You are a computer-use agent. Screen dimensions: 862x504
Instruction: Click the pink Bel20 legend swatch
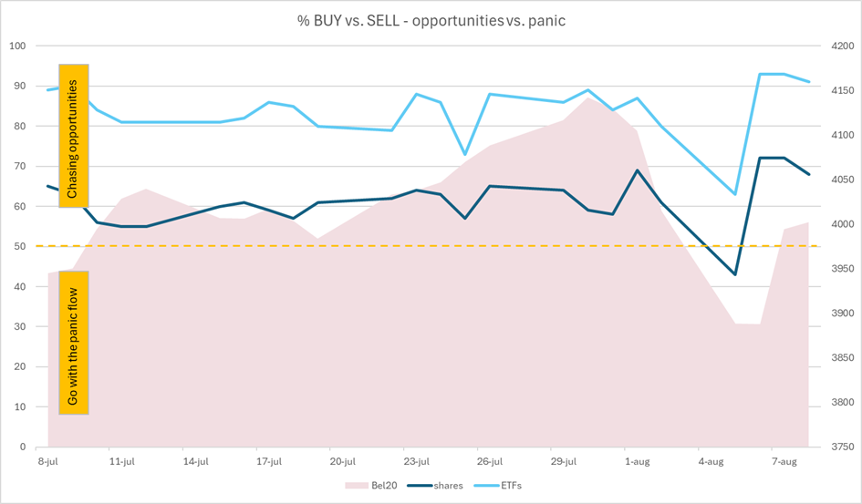click(357, 486)
